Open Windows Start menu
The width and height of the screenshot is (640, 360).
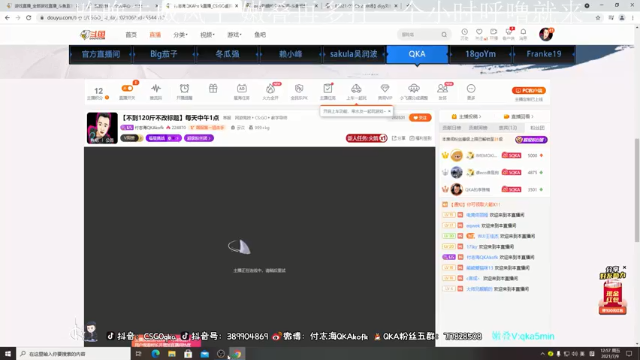8,354
